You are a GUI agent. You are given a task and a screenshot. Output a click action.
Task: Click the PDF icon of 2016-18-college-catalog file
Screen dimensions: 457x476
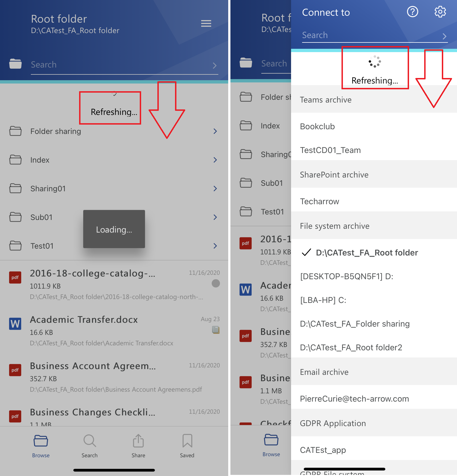[x=15, y=278]
